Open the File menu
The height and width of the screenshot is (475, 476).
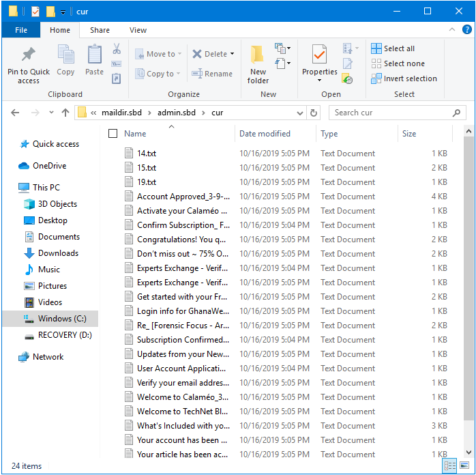(21, 30)
